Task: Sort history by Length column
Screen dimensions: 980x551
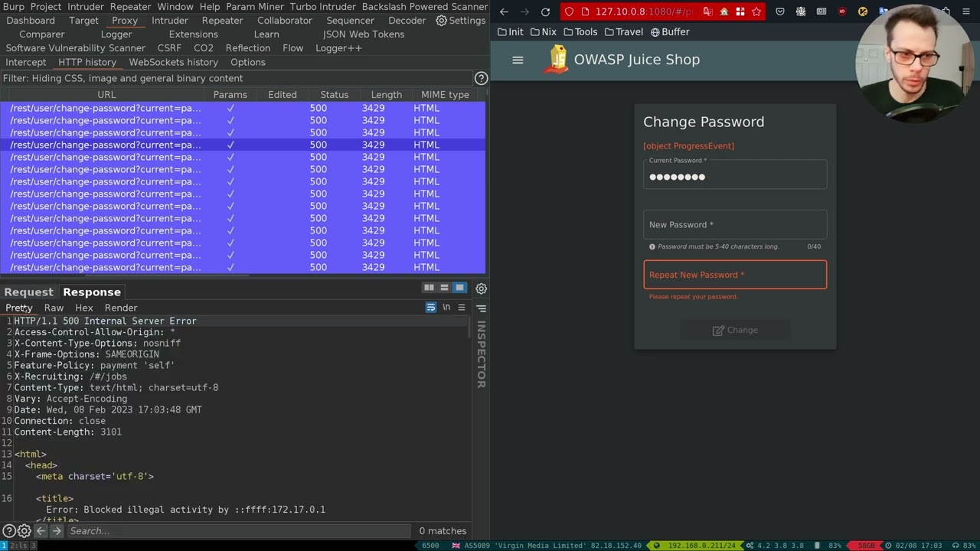Action: (x=387, y=95)
